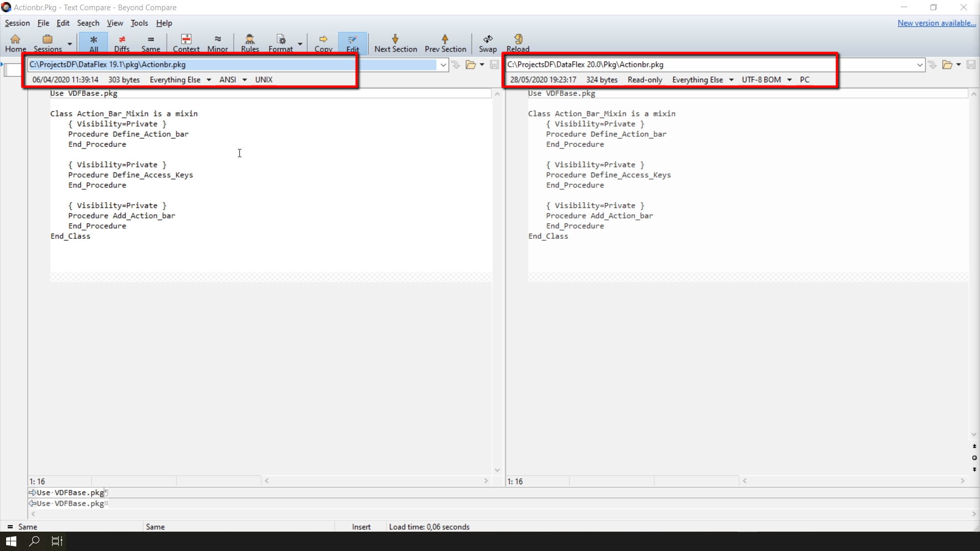Expand left file path dropdown
Viewport: 980px width, 551px height.
tap(443, 65)
